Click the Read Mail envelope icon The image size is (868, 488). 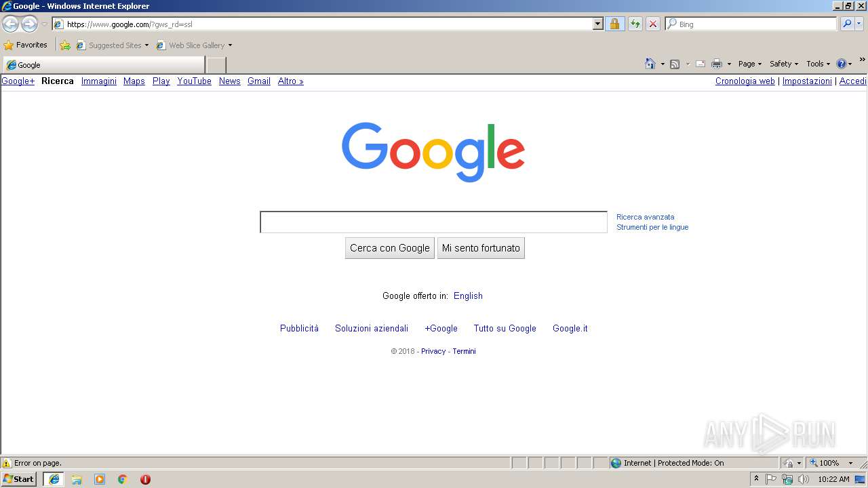click(x=701, y=64)
